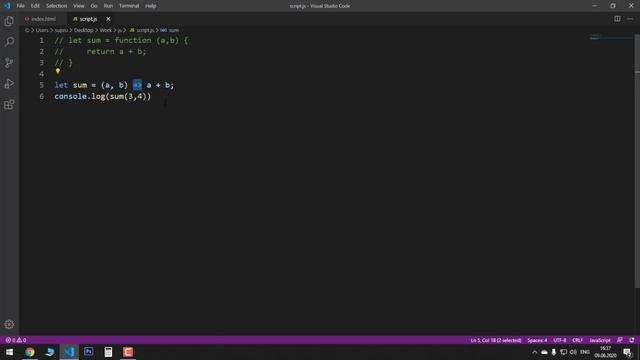Open the Search view in activity bar
640x360 pixels.
(x=9, y=42)
